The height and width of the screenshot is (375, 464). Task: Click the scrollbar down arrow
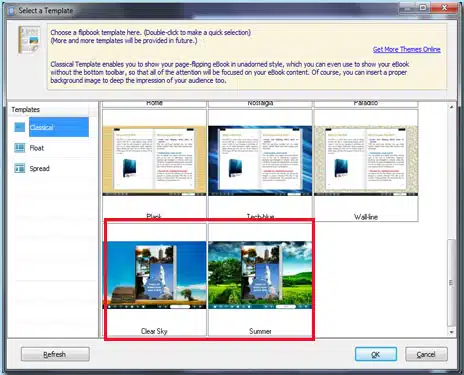pyautogui.click(x=451, y=332)
